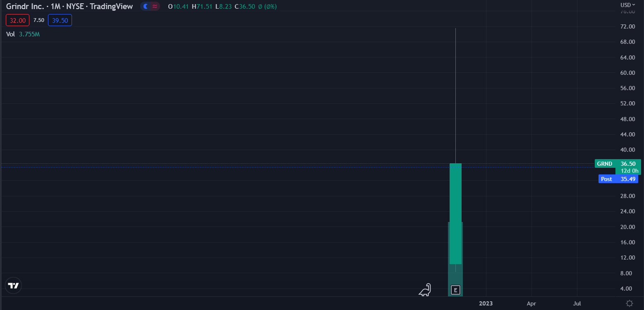Click the green monthly candle body
Image resolution: width=644 pixels, height=310 pixels.
point(455,213)
